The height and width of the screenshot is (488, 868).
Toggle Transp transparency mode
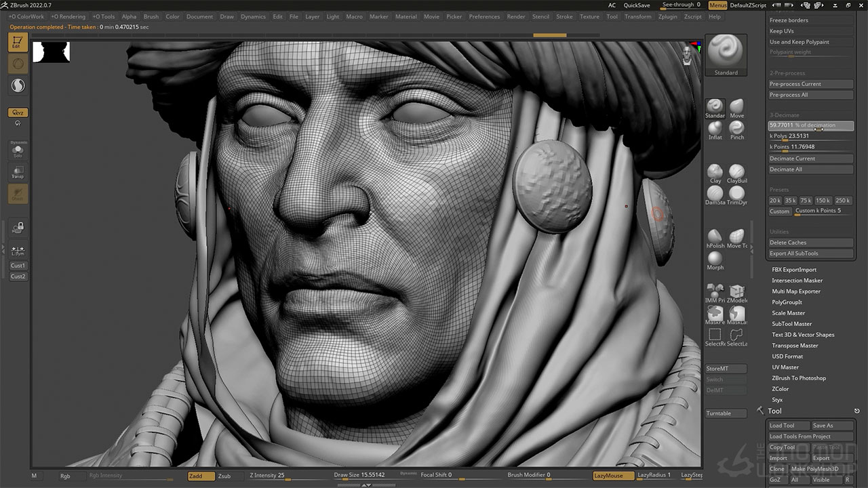click(x=18, y=171)
